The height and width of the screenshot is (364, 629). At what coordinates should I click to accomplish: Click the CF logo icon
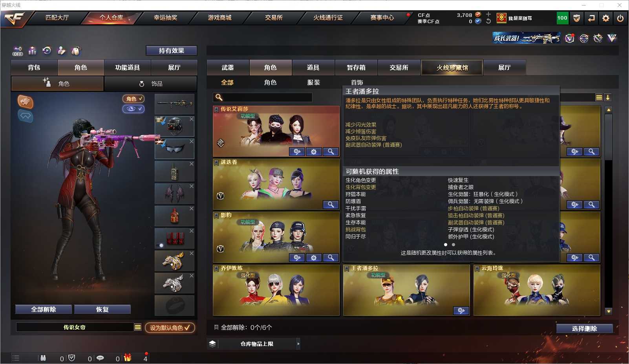(x=14, y=18)
